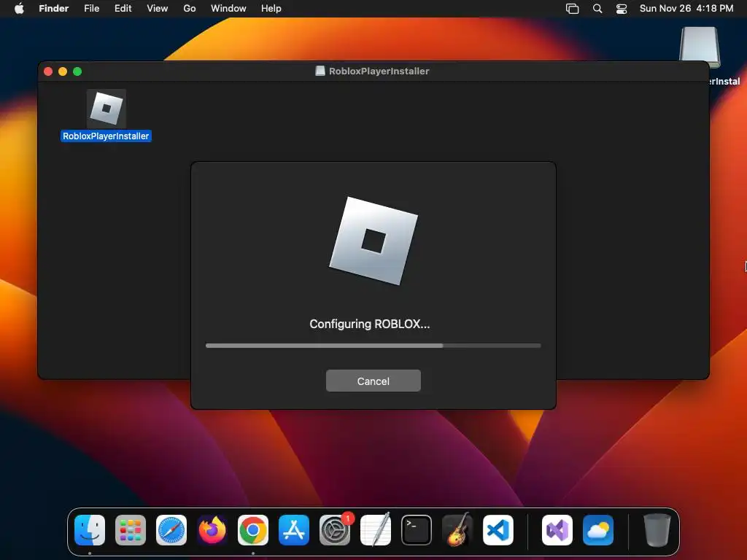Image resolution: width=747 pixels, height=560 pixels.
Task: Open the Apple menu
Action: [19, 9]
